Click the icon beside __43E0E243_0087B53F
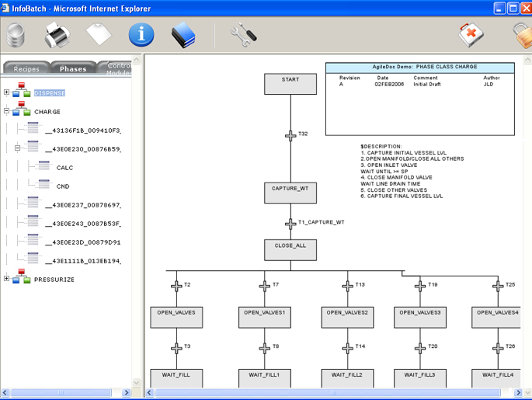This screenshot has width=532, height=400. (x=33, y=221)
